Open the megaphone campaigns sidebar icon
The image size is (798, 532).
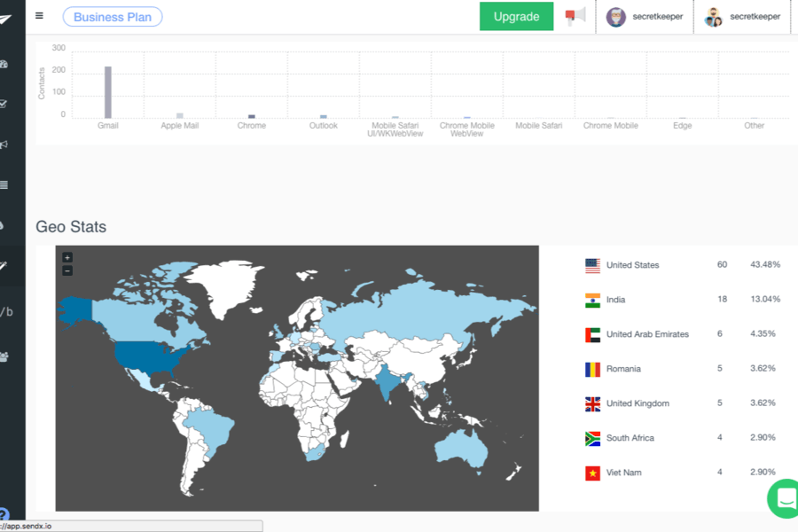point(4,145)
